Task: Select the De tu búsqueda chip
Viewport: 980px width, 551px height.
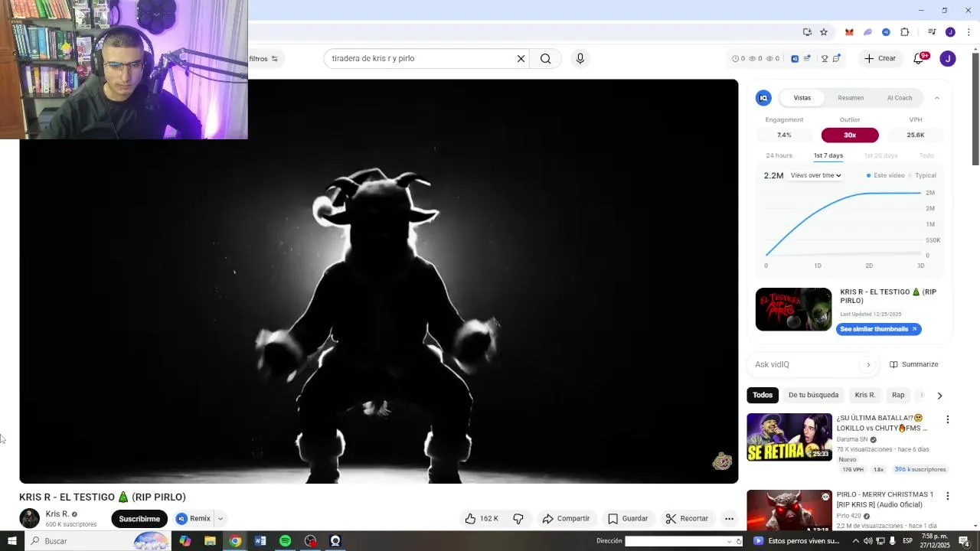Action: [x=813, y=396]
